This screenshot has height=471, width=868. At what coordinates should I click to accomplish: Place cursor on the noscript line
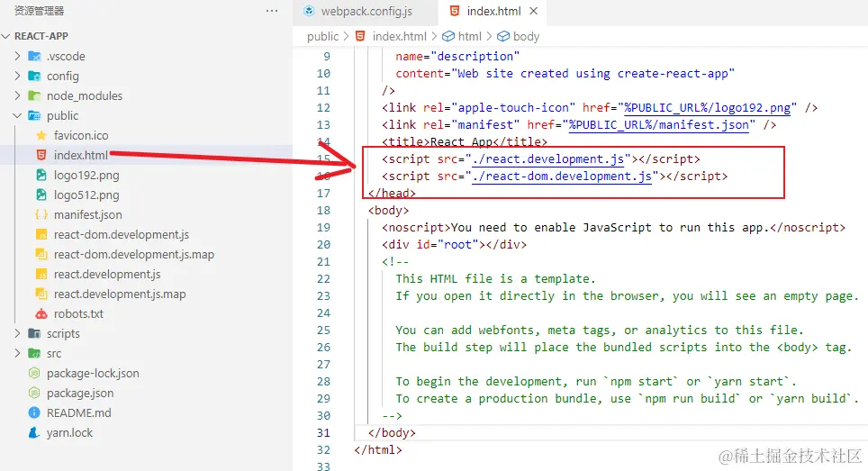coord(613,228)
